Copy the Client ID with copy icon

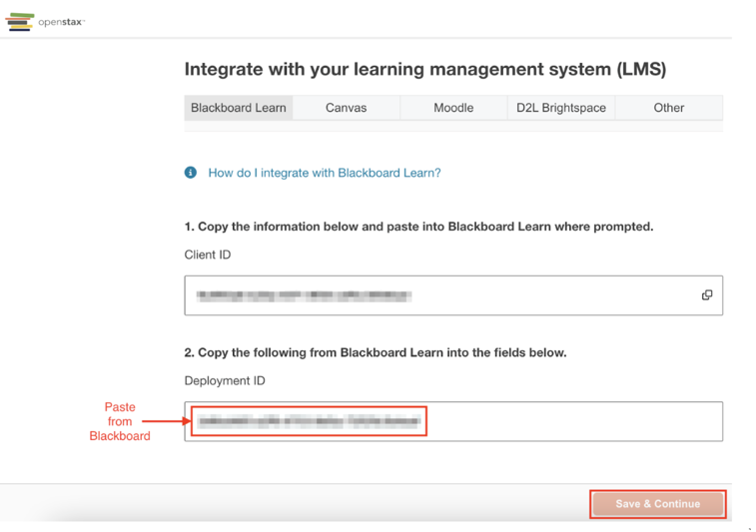click(x=707, y=294)
